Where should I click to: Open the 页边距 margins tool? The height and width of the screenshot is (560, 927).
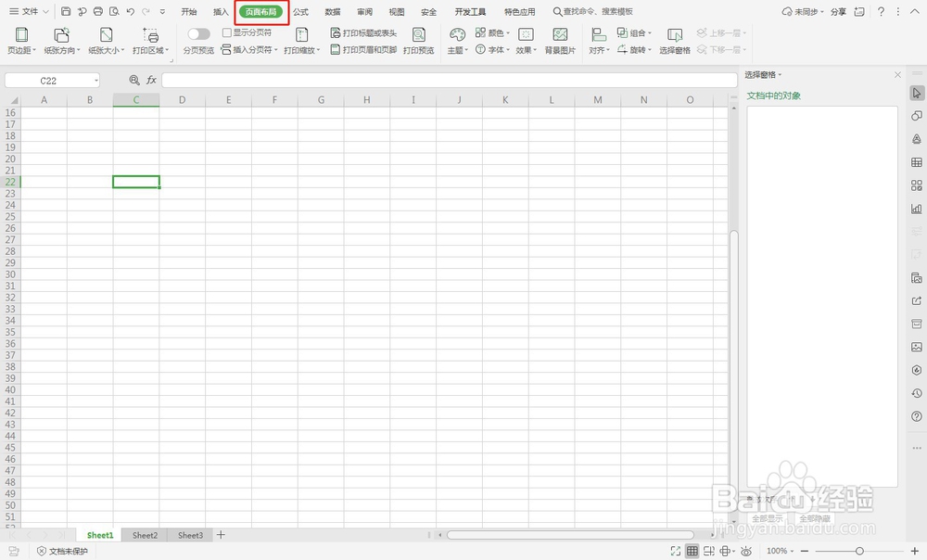[x=21, y=41]
